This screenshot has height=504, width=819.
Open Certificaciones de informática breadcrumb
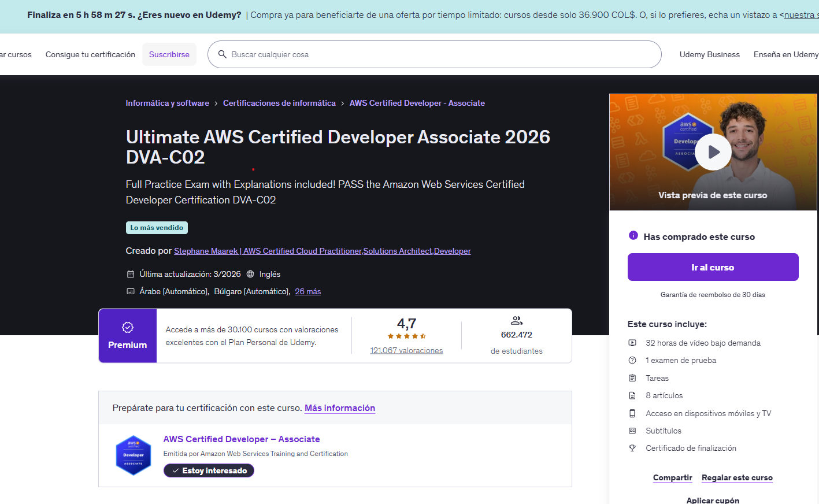[279, 103]
